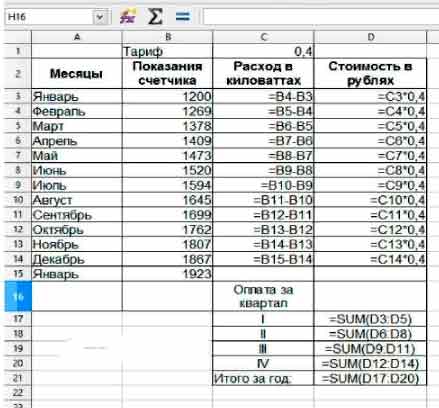Select column B header
Viewport: 439px width, 408px height.
(168, 37)
